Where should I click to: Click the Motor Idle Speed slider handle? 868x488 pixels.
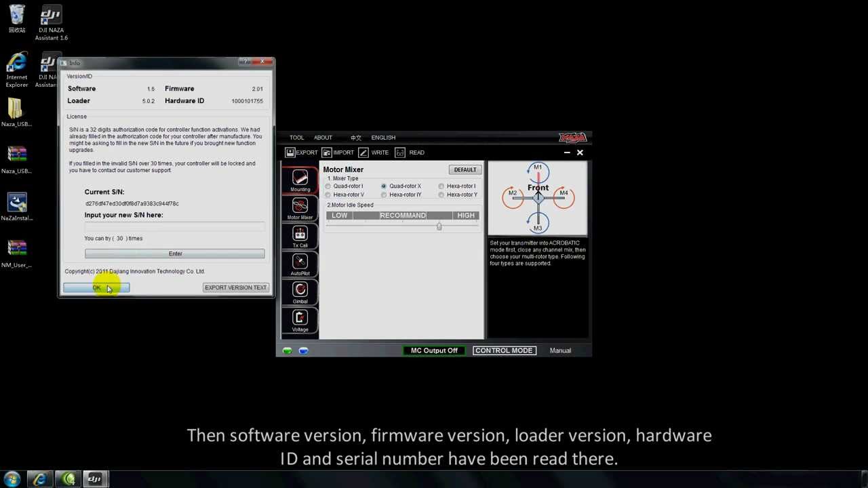[x=439, y=226]
